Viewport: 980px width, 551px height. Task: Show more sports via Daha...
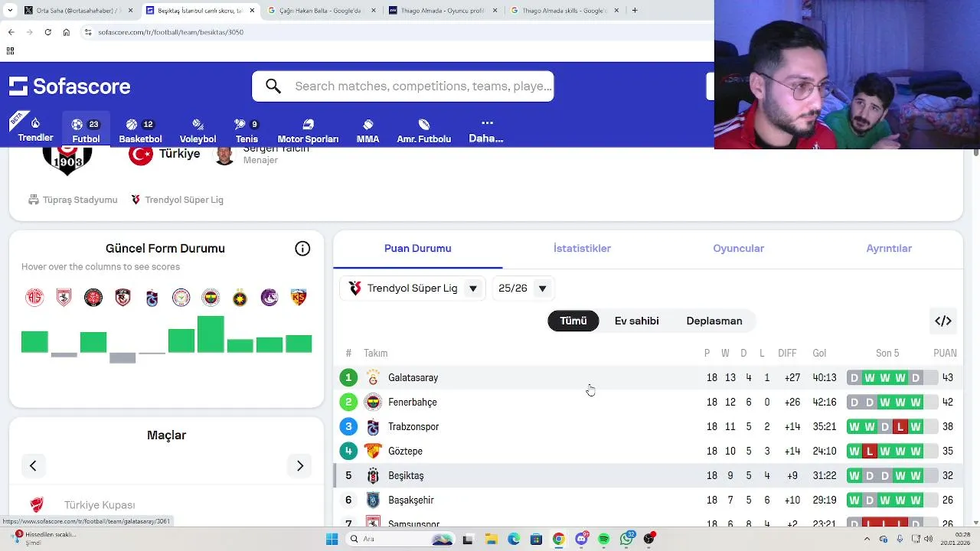point(486,129)
